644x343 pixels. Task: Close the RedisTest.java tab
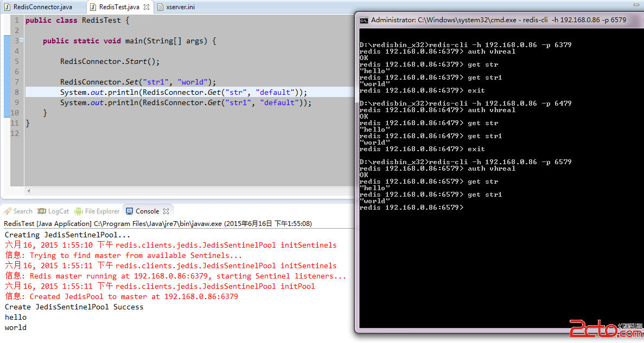[146, 7]
